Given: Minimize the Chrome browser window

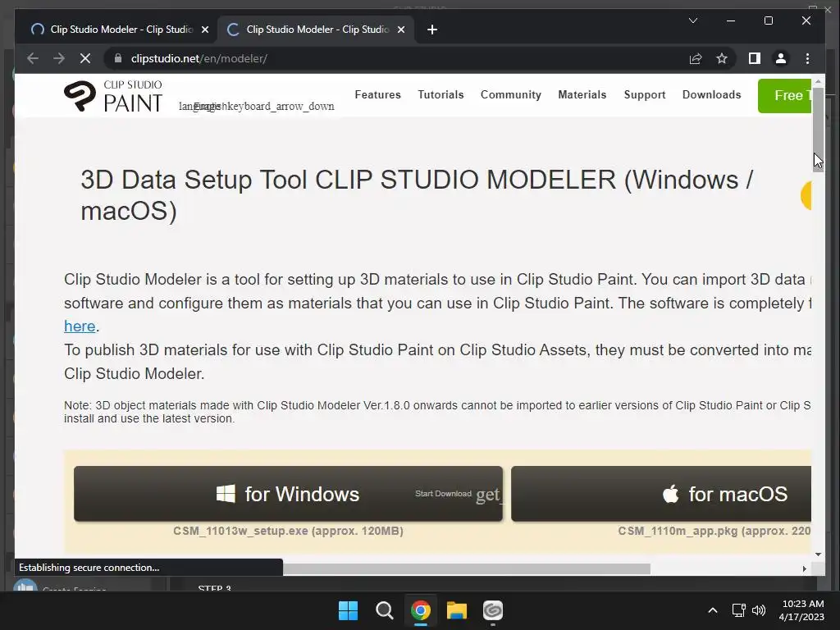Looking at the screenshot, I should [731, 21].
